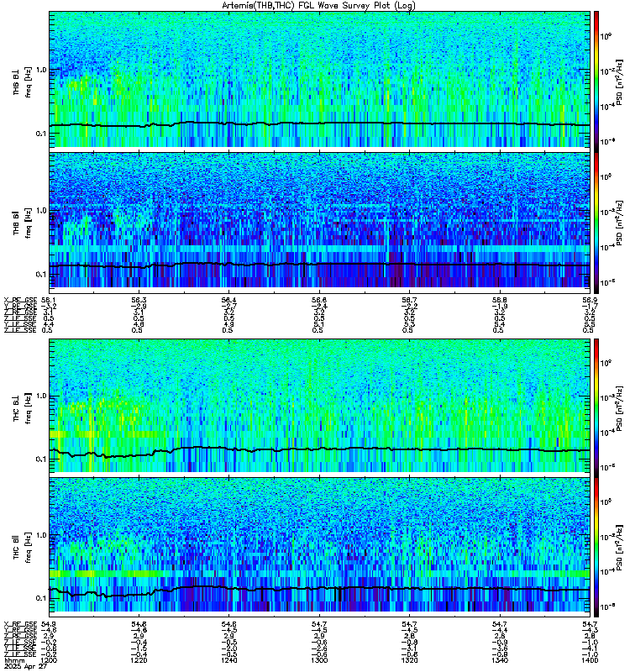Click the THC perpendicular panel color bar
Image resolution: width=630 pixels, height=672 pixels.
point(596,405)
